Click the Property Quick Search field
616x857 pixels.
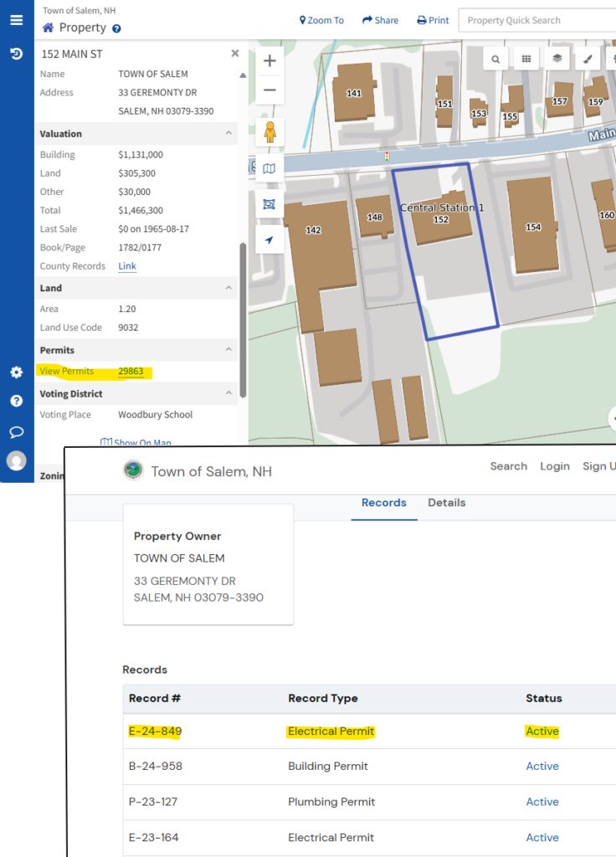536,20
